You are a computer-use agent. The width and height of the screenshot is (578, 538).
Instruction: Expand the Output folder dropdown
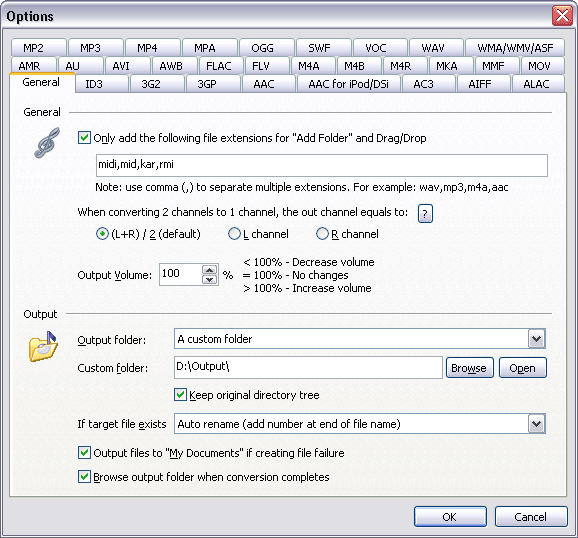[x=536, y=339]
